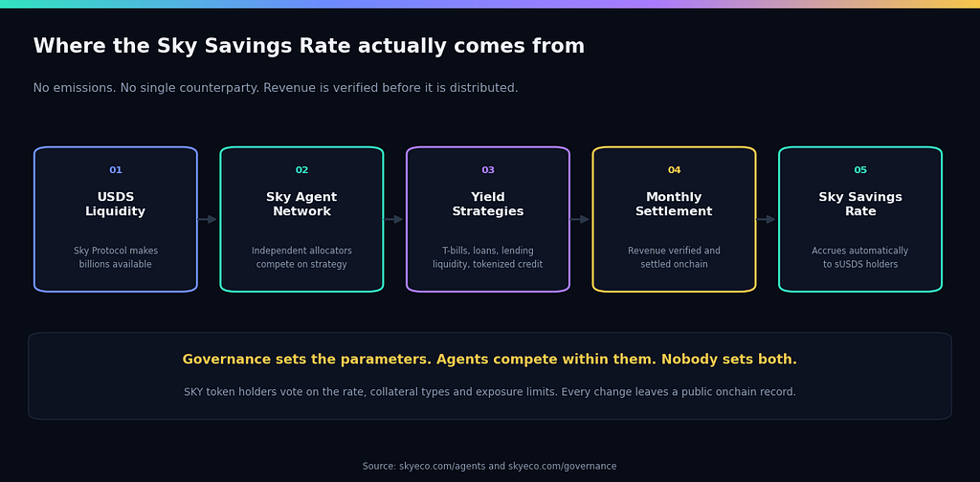Click the "USDS Liquidity" heading
The height and width of the screenshot is (482, 980).
coord(116,204)
